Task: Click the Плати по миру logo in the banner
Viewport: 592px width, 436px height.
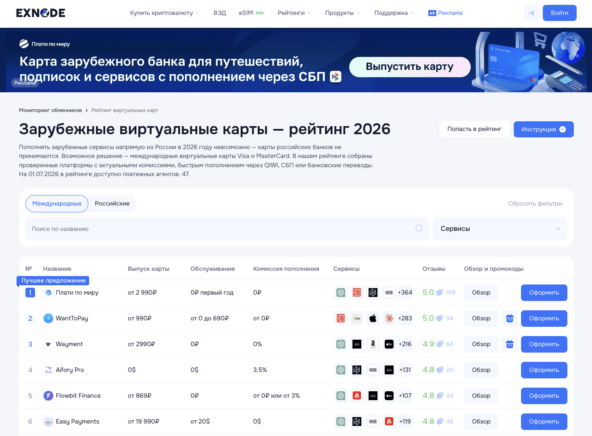Action: tap(45, 44)
